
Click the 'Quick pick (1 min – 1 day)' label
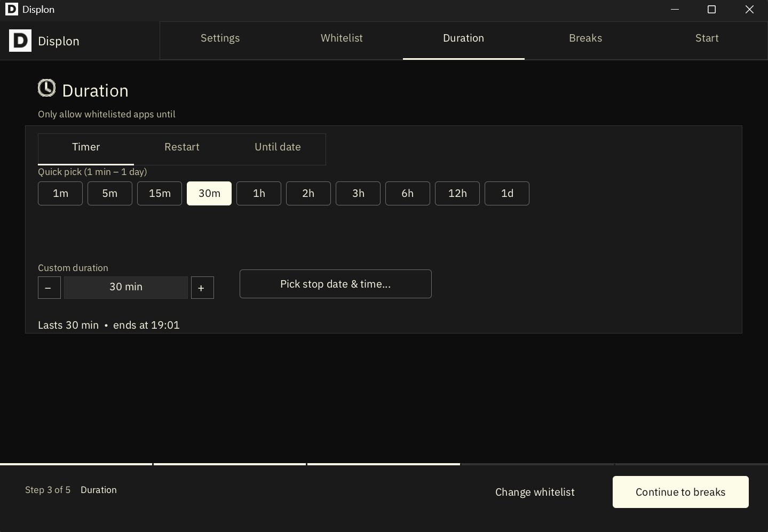click(92, 172)
